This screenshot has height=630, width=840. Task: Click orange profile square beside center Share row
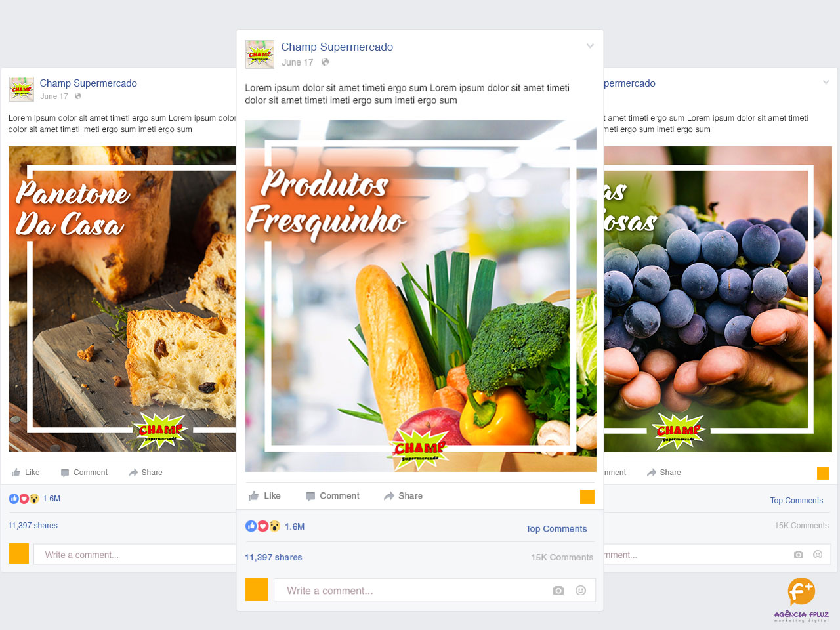[x=587, y=497]
